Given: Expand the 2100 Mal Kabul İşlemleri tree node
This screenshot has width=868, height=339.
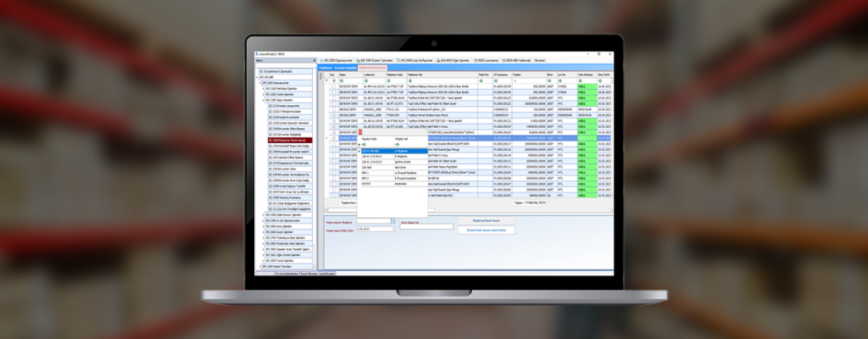Looking at the screenshot, I should [263, 88].
